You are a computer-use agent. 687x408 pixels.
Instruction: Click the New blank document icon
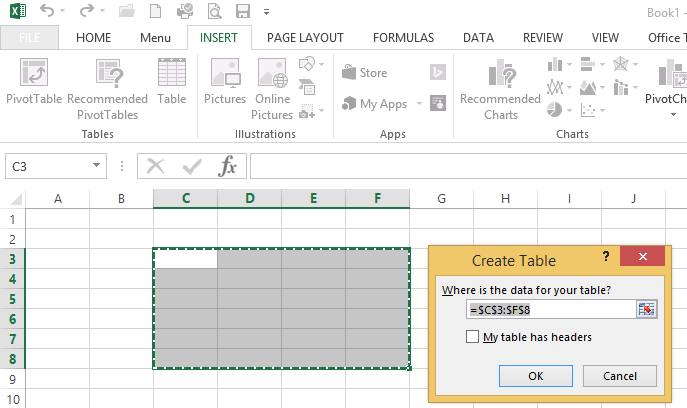click(x=156, y=11)
